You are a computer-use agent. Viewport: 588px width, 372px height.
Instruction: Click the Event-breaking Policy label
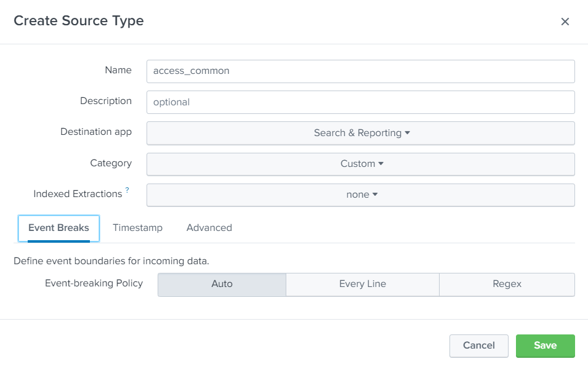click(x=94, y=283)
